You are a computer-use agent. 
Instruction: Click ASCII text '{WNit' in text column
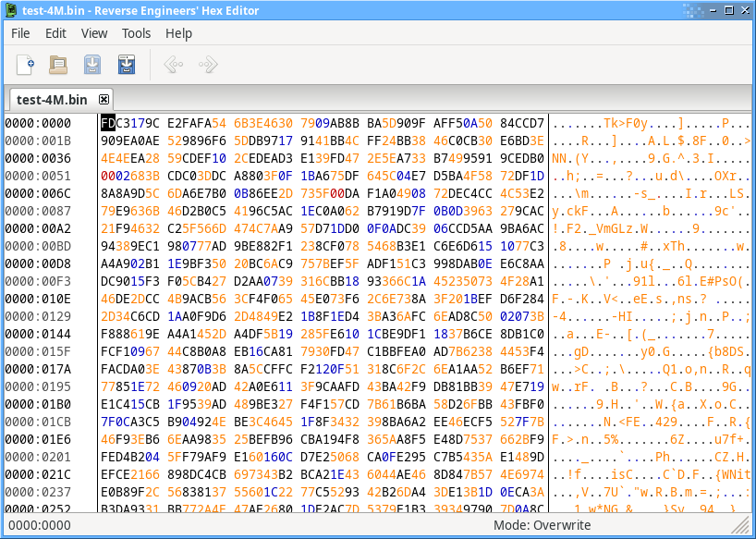click(x=733, y=475)
